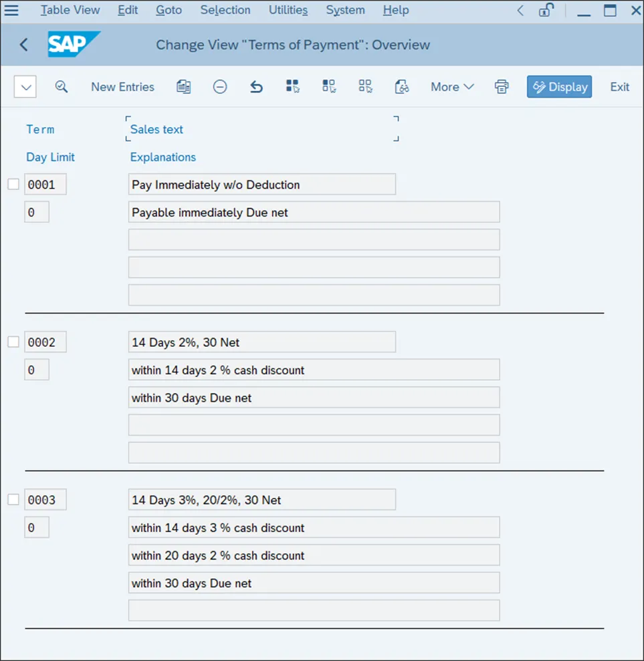Tick the checkbox for term 0002
This screenshot has height=661, width=644.
point(13,342)
